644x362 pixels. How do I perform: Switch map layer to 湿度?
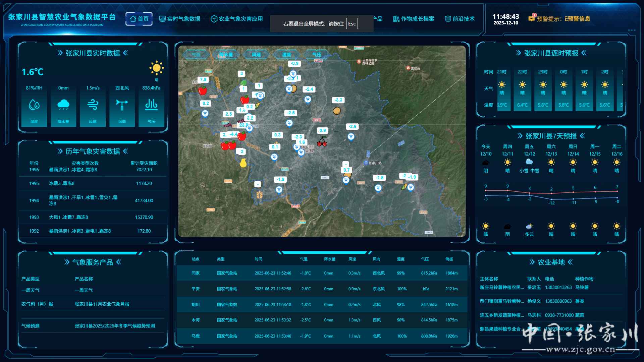(286, 55)
